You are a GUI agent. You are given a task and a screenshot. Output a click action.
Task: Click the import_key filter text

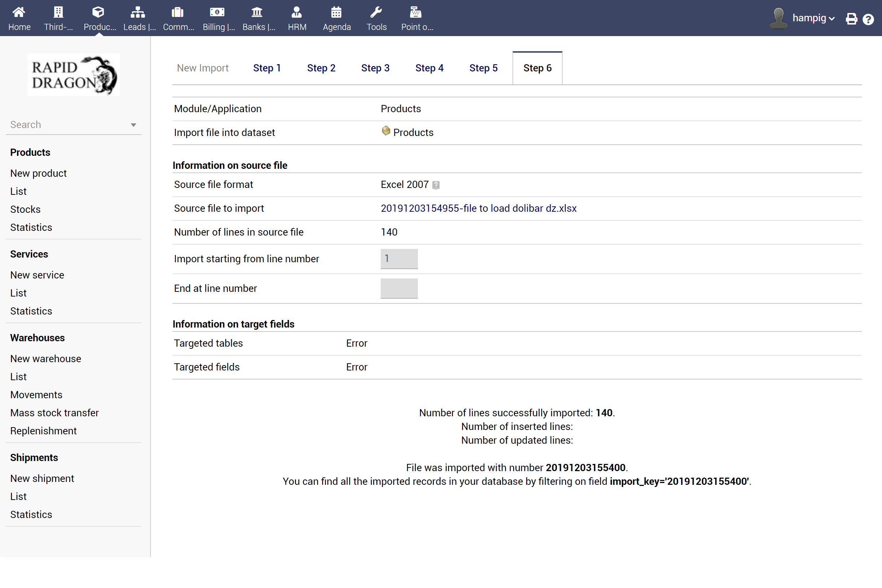(679, 481)
